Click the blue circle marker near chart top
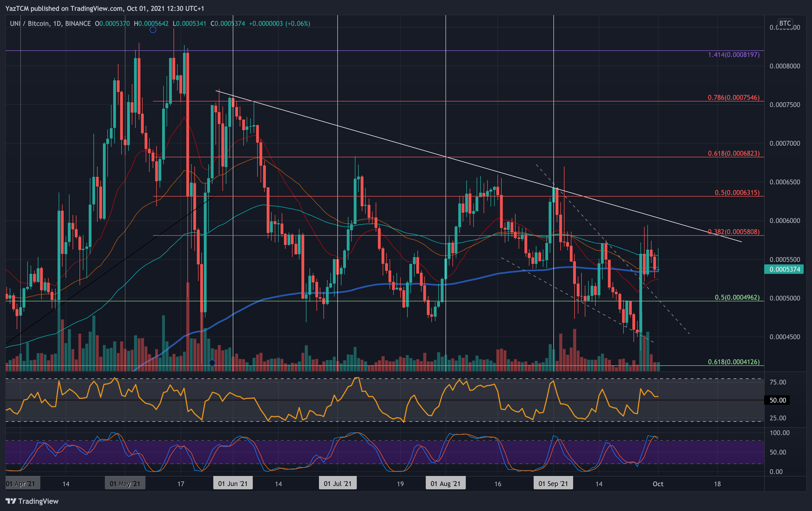 pyautogui.click(x=153, y=30)
